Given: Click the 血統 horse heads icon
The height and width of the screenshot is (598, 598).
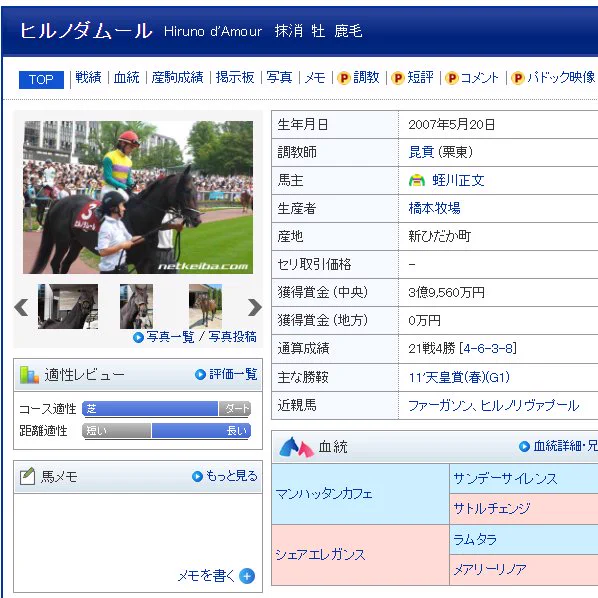Looking at the screenshot, I should pyautogui.click(x=296, y=447).
